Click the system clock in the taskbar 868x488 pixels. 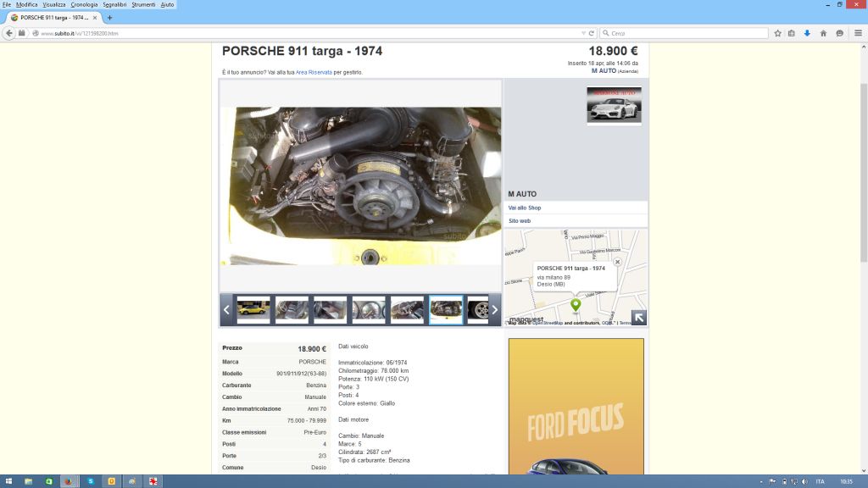pyautogui.click(x=847, y=481)
